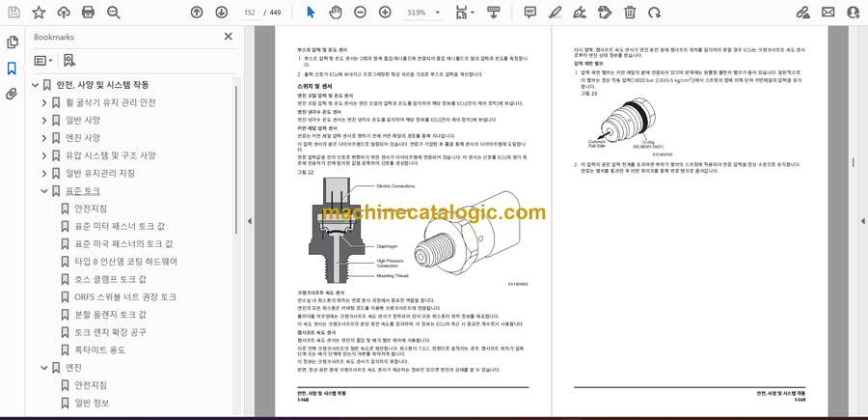Open the sign document pen icon
Image resolution: width=868 pixels, height=420 pixels.
tap(580, 13)
